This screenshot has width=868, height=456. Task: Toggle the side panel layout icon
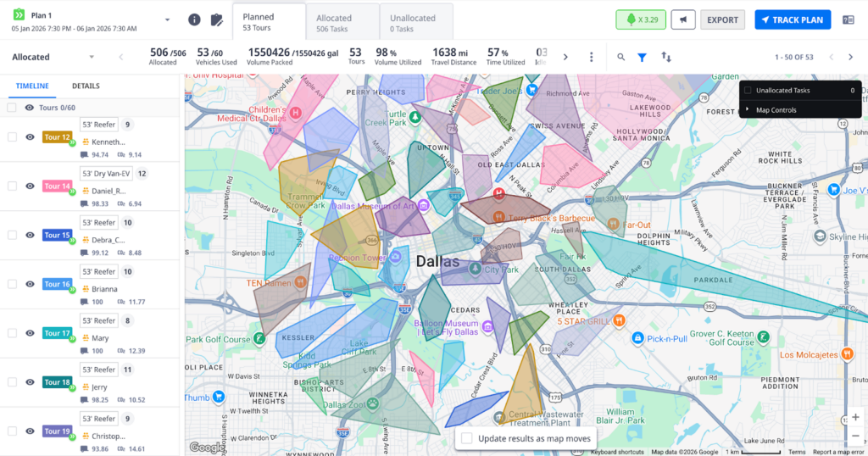[849, 19]
